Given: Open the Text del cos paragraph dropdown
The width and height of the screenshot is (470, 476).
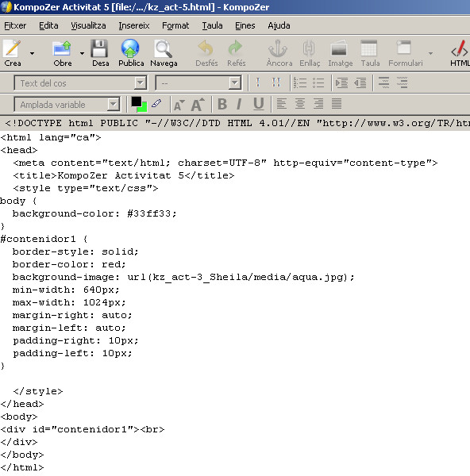Looking at the screenshot, I should click(x=81, y=83).
